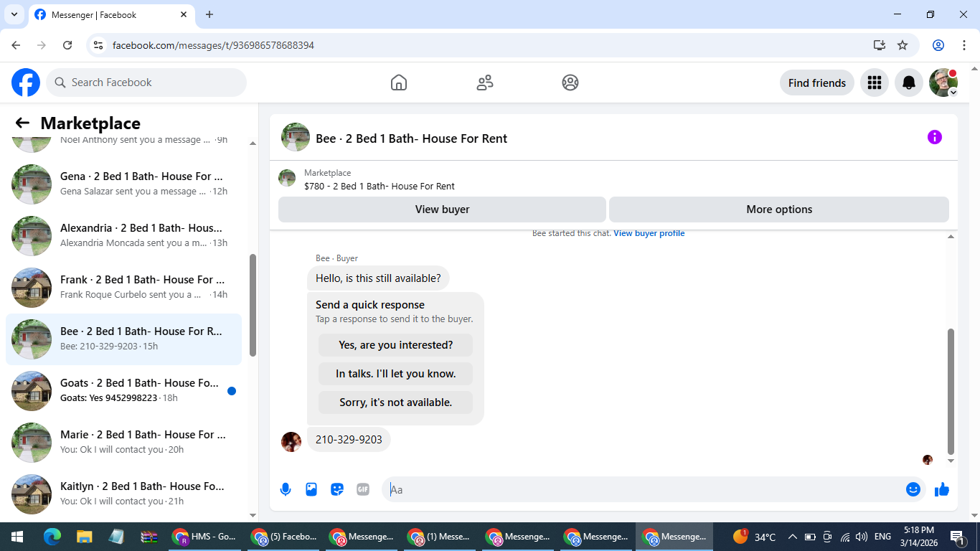Open the Alexandria conversation
980x551 pixels.
(123, 236)
